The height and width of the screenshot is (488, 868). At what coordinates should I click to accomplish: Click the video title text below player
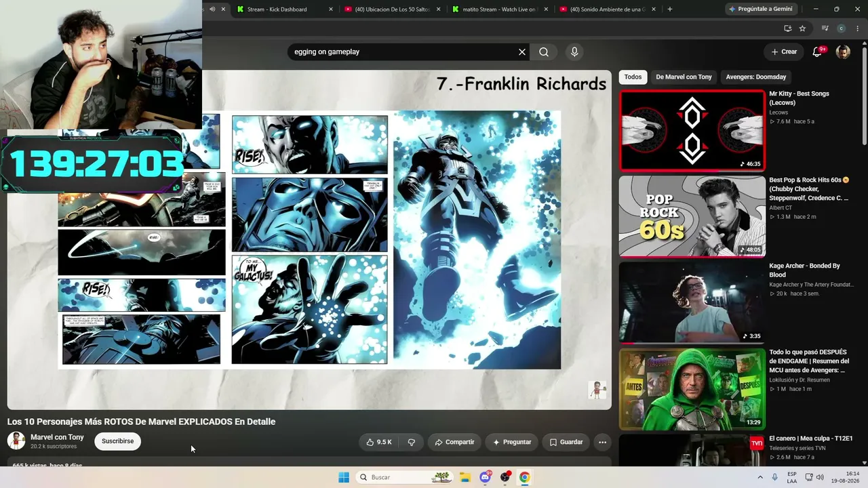(141, 422)
